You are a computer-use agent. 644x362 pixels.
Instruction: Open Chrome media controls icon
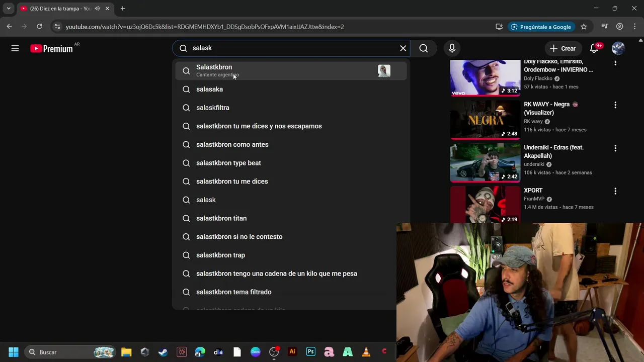[x=605, y=27]
